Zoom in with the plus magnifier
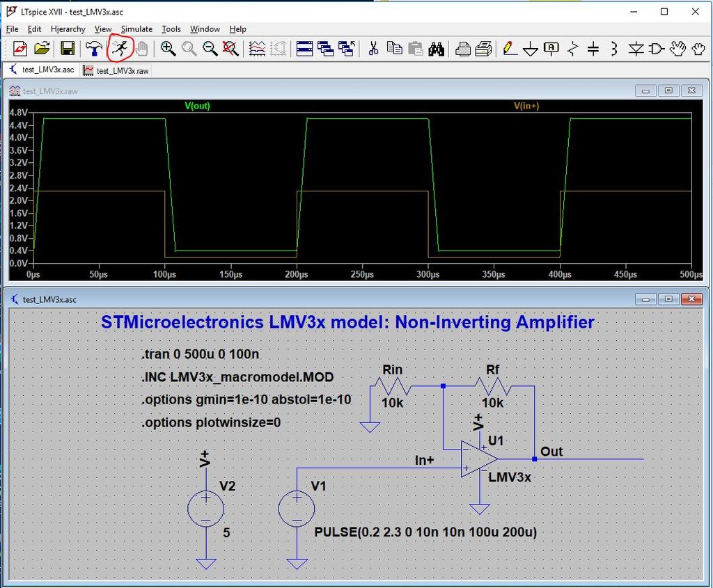 (168, 49)
